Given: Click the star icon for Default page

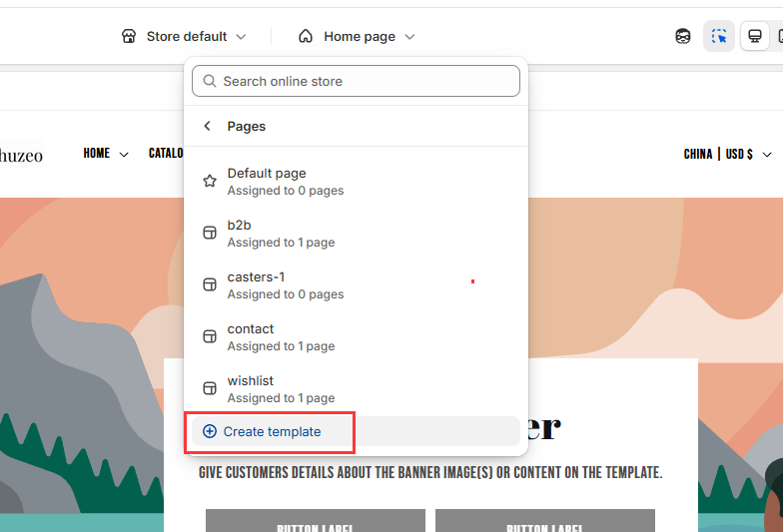Looking at the screenshot, I should (x=210, y=182).
